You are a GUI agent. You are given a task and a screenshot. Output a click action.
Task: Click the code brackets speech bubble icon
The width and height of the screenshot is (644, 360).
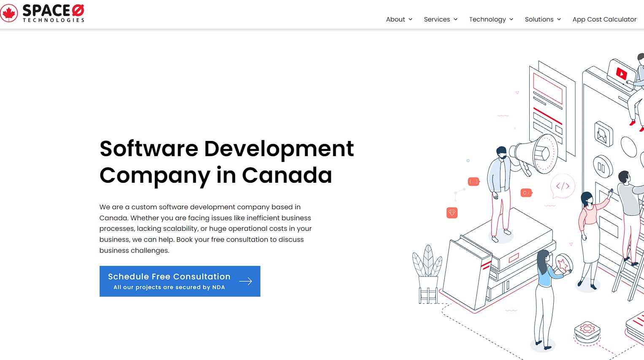[x=563, y=186]
